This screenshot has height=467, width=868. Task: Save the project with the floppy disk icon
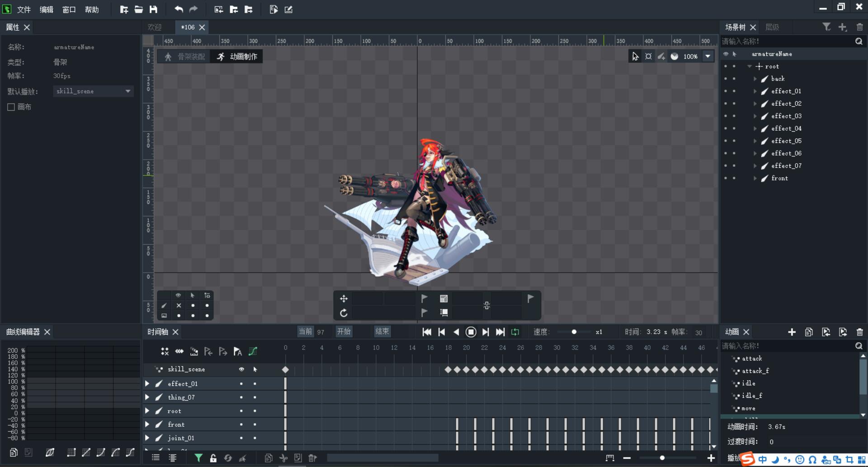(154, 9)
